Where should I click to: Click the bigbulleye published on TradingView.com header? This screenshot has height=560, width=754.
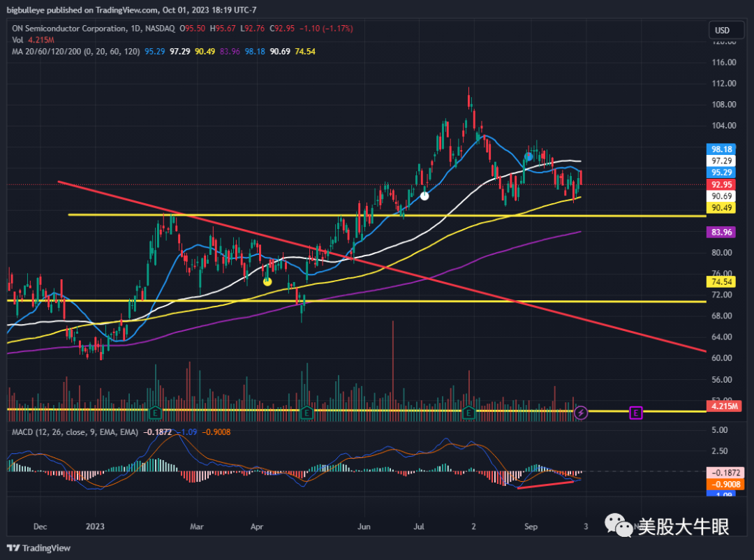131,10
